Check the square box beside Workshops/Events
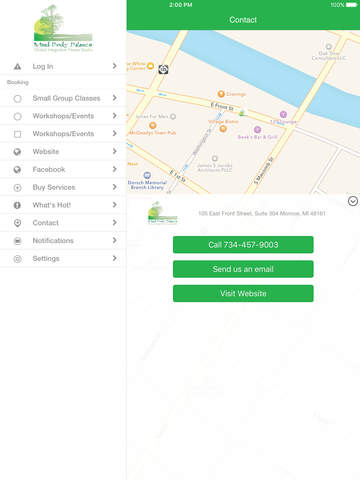Screen dimensions: 360x480 click(x=17, y=134)
